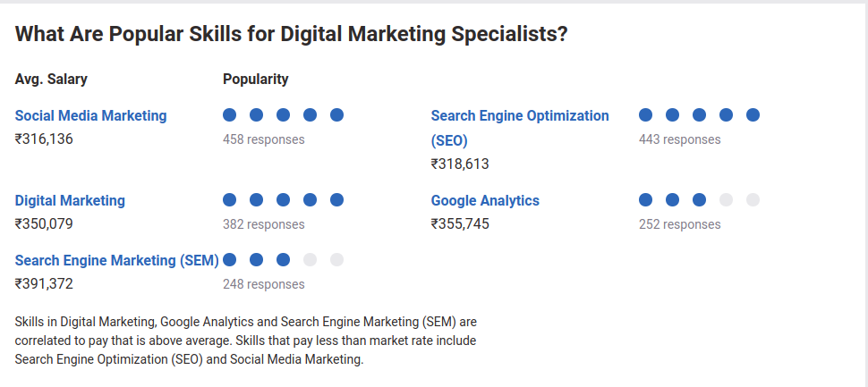Click first gray dot in SEM popularity rating

(x=310, y=259)
